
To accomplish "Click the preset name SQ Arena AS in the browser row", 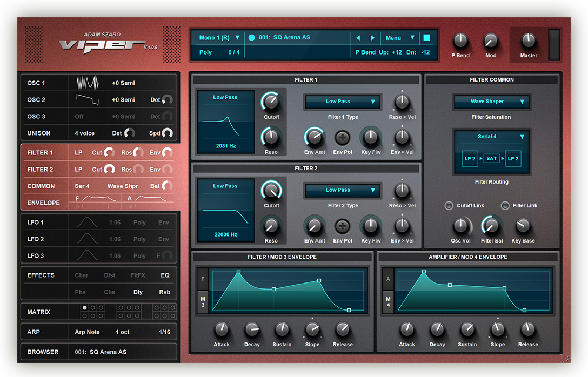I will click(108, 352).
